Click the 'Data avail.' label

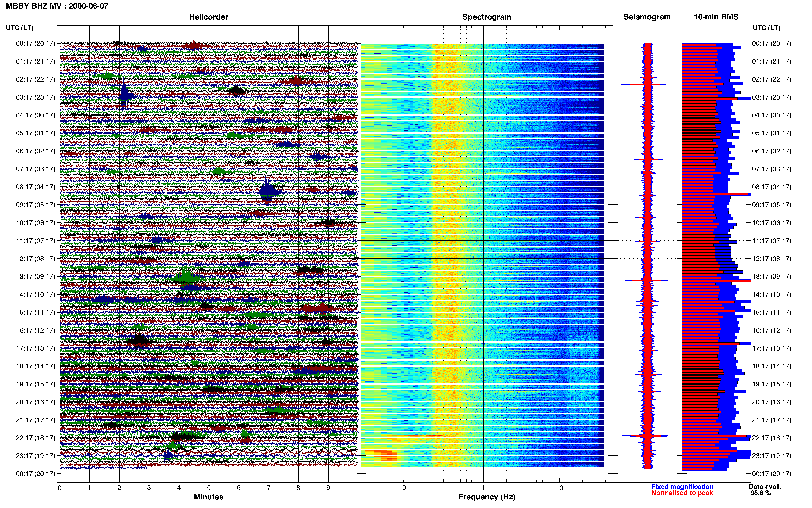pos(765,487)
